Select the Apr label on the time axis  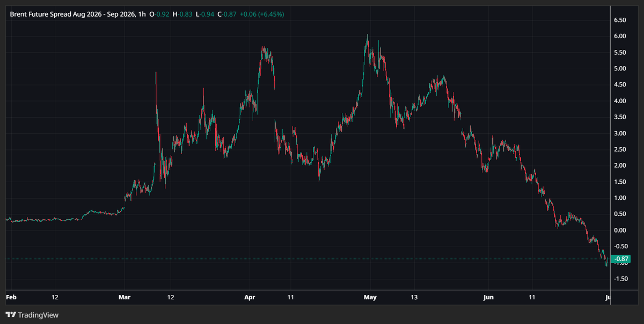pos(250,297)
